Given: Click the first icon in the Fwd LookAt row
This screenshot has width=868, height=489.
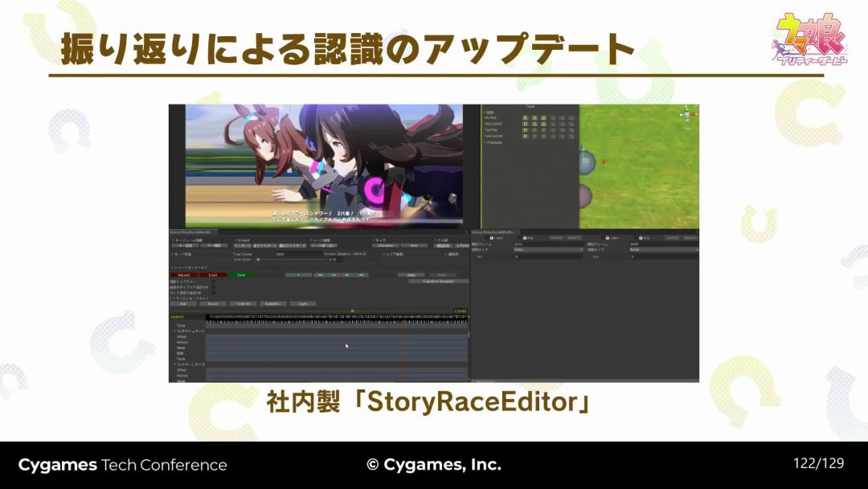Looking at the screenshot, I should click(525, 137).
